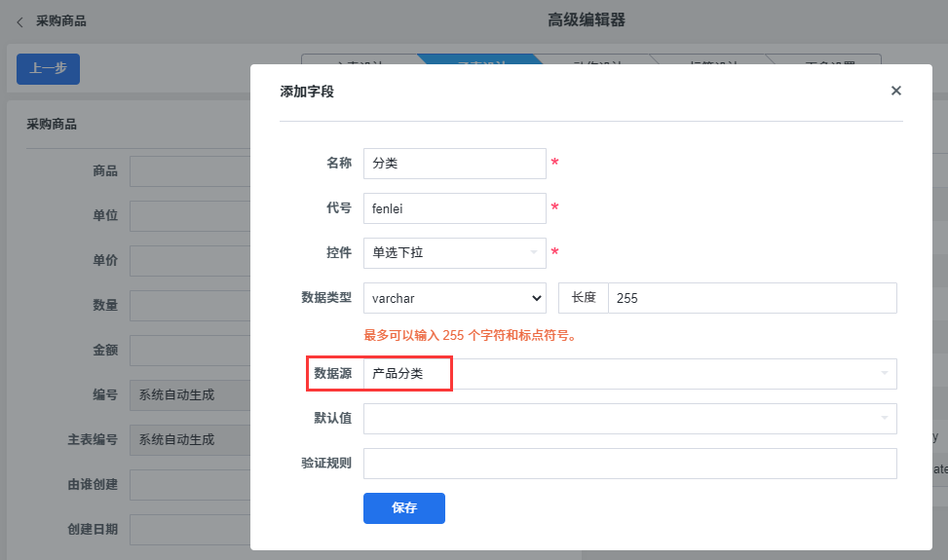
Task: Edit the 代号 field containing fenlei
Action: (x=455, y=208)
